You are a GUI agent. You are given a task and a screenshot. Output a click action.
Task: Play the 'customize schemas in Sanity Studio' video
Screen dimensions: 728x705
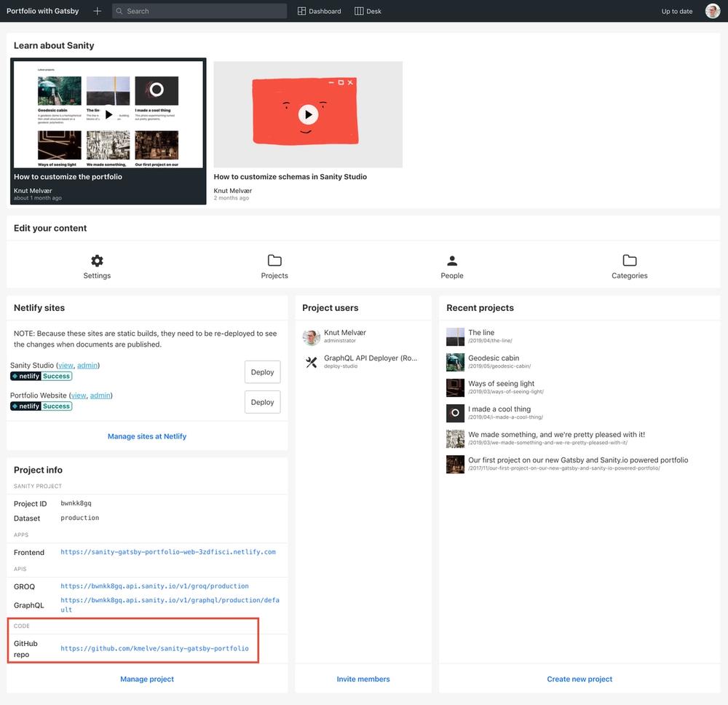tap(308, 114)
